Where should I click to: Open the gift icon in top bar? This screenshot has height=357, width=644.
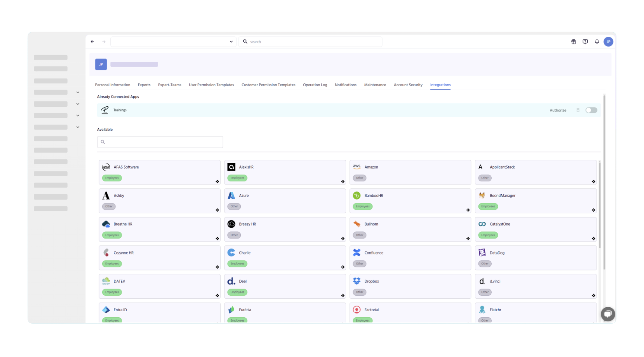[x=573, y=42]
